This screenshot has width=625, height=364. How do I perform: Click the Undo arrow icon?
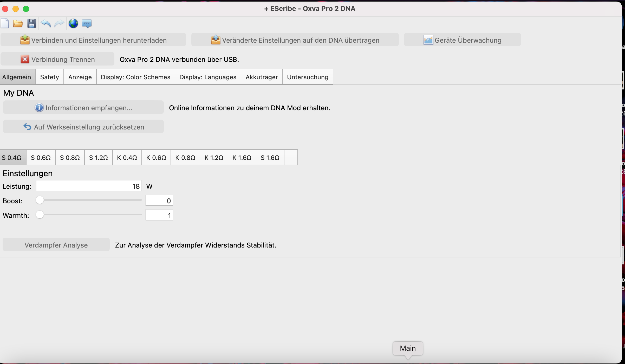coord(46,24)
